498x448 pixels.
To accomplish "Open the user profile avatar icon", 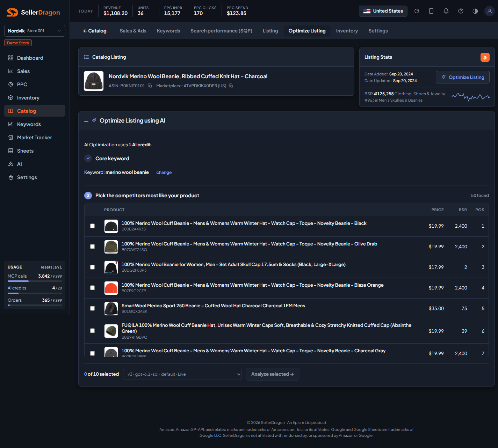I will (x=490, y=11).
